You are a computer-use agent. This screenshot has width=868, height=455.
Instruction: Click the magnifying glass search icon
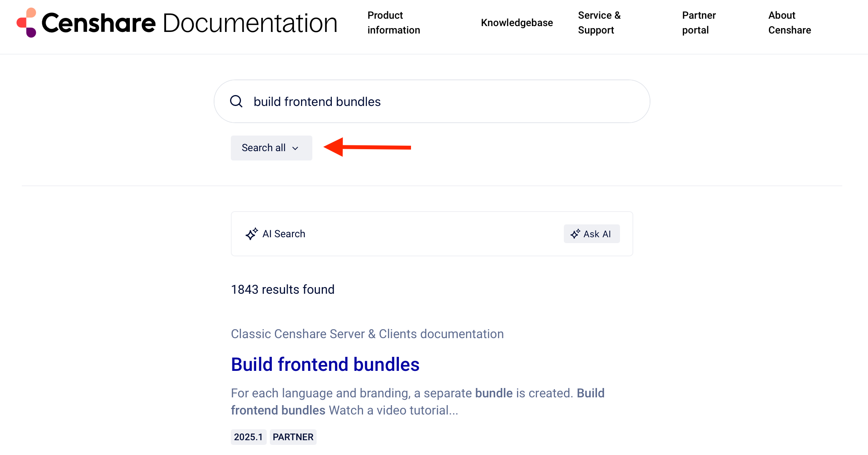point(236,101)
